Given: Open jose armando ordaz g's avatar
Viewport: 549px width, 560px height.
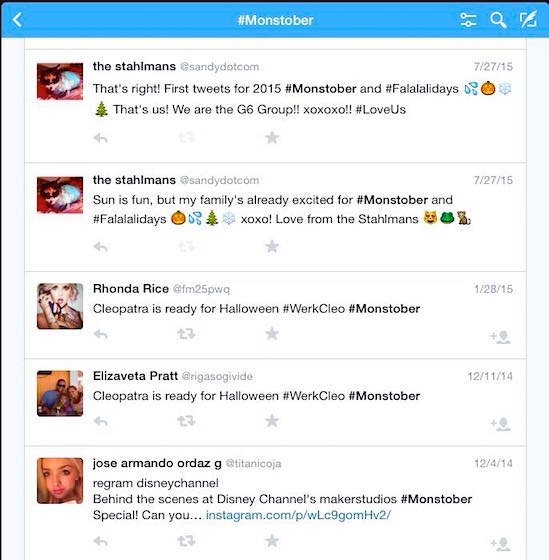Looking at the screenshot, I should click(x=60, y=481).
